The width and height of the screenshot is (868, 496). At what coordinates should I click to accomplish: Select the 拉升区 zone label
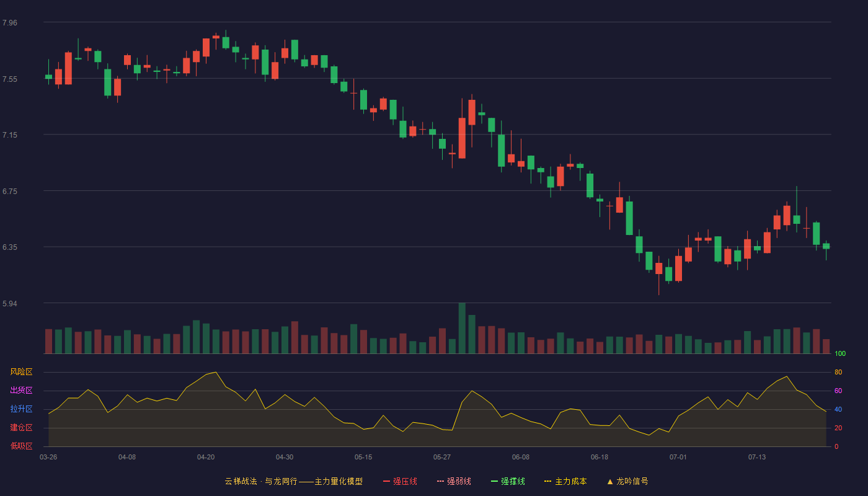point(21,409)
